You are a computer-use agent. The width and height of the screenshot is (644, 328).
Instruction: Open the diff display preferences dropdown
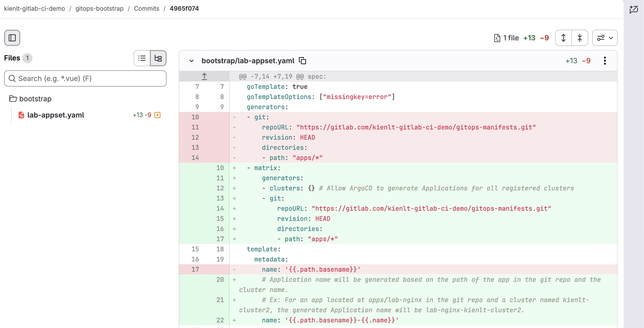point(605,38)
